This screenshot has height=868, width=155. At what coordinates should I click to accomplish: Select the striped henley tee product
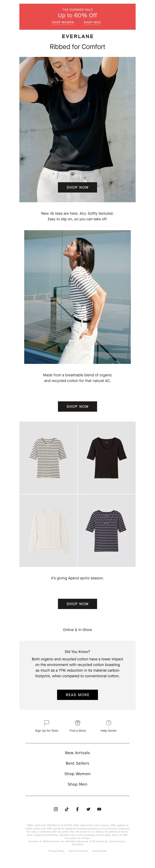[48, 458]
